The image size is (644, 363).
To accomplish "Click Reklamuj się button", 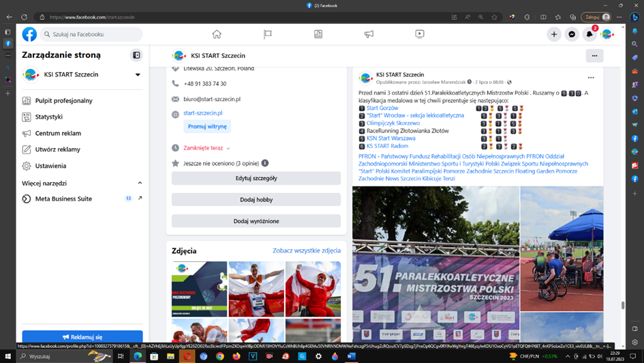I will (82, 336).
